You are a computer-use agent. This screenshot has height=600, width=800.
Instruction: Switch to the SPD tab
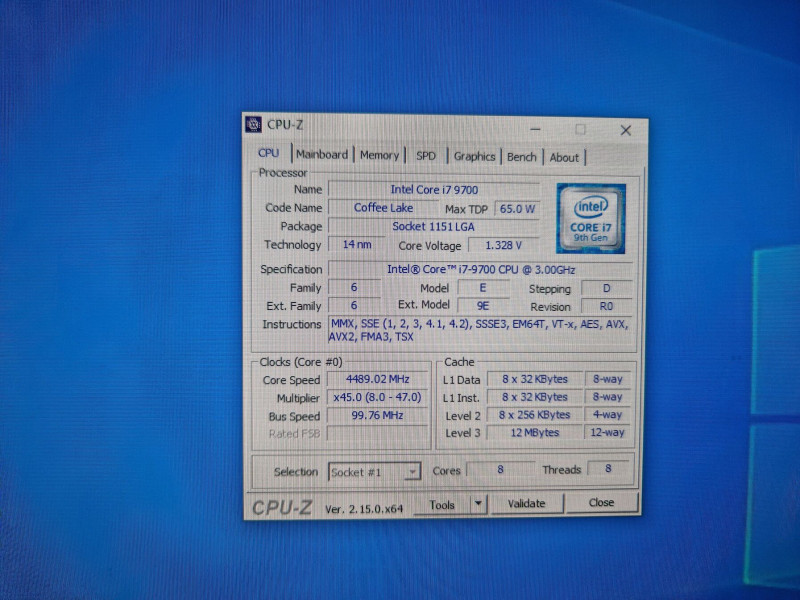[426, 156]
